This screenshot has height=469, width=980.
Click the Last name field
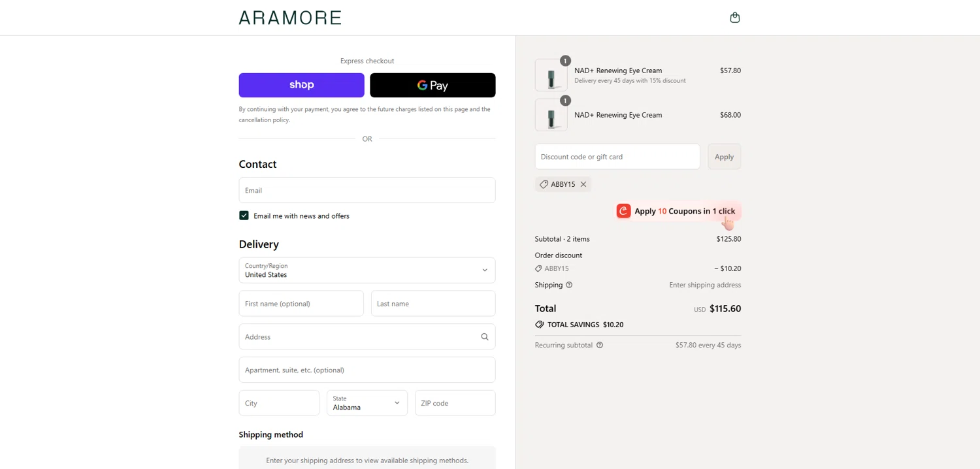433,304
